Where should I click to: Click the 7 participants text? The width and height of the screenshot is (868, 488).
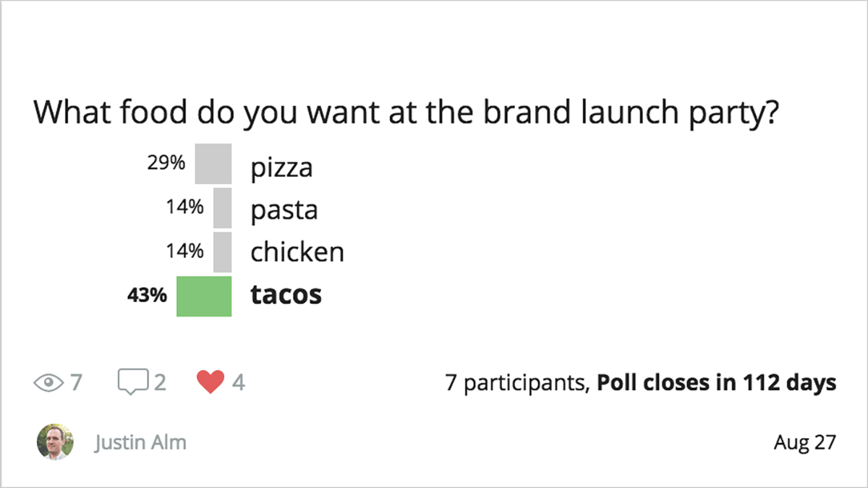tap(515, 382)
